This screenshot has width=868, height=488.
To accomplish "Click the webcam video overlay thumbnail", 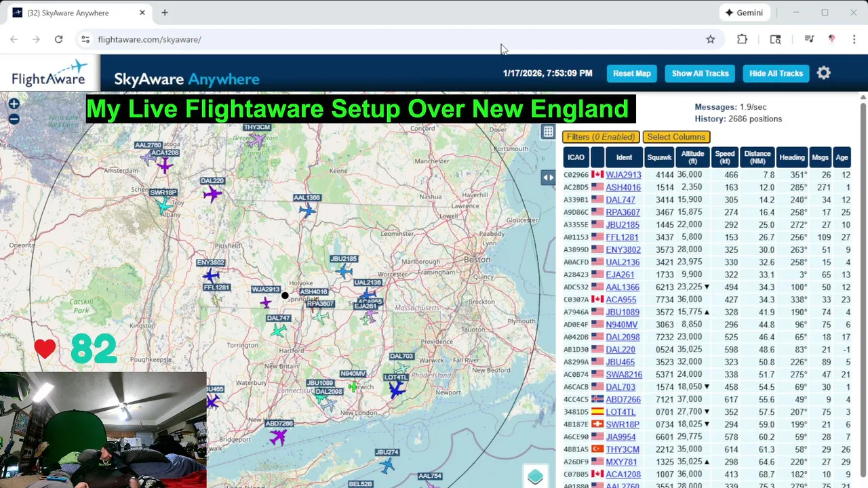I will [x=103, y=430].
